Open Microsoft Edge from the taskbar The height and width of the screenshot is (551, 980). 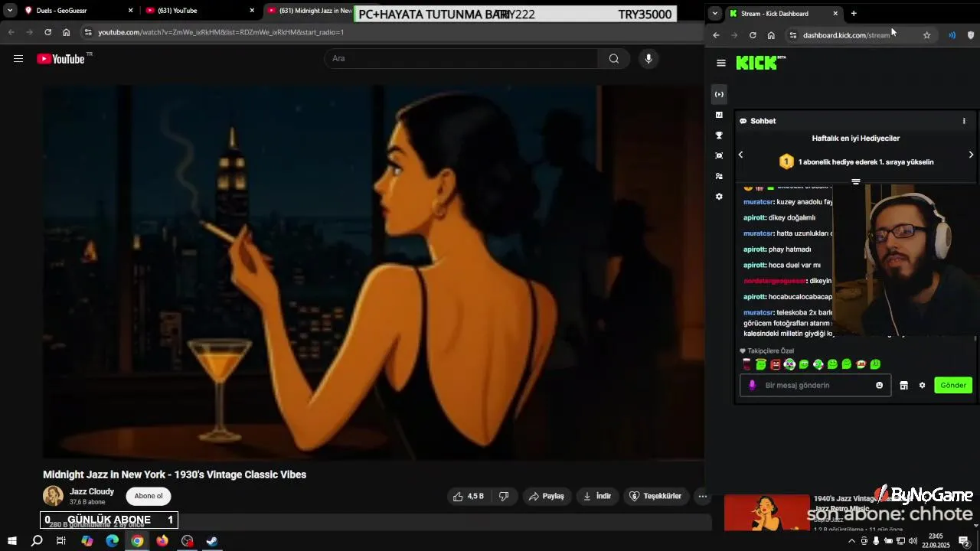[112, 541]
